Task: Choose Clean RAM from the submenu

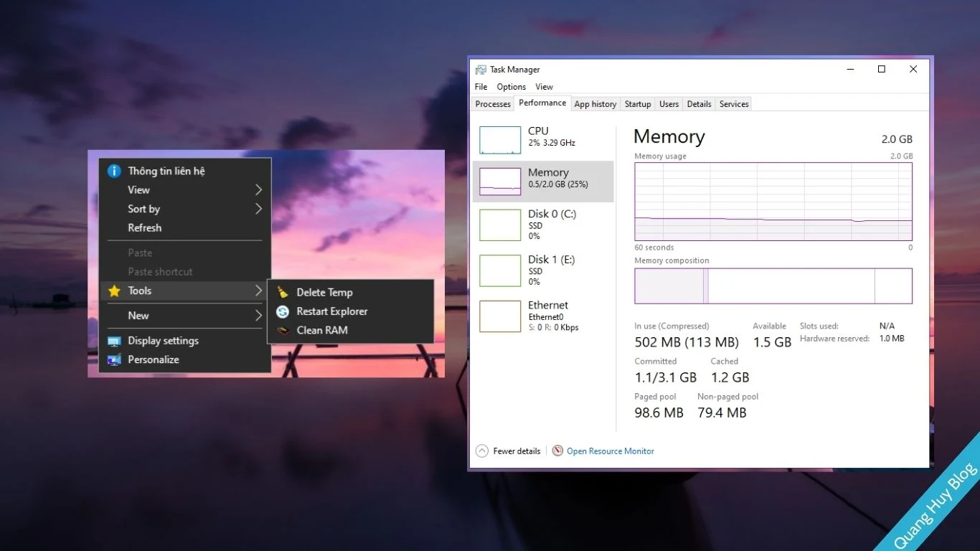Action: (351, 330)
